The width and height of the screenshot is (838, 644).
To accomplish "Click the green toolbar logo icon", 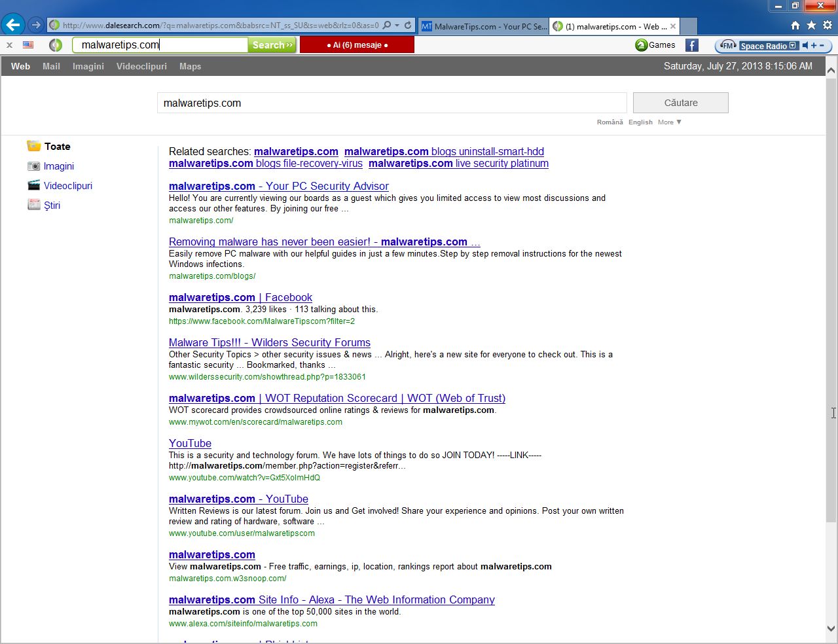I will pos(56,45).
